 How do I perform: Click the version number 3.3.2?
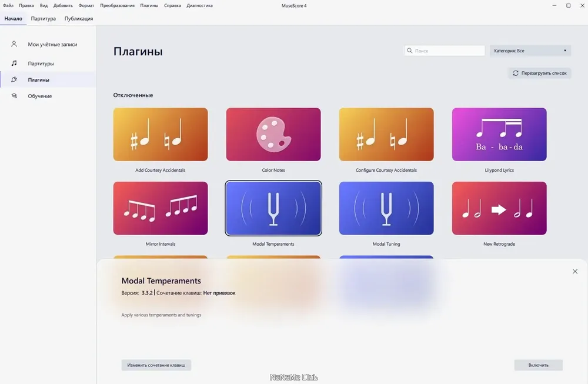[147, 293]
